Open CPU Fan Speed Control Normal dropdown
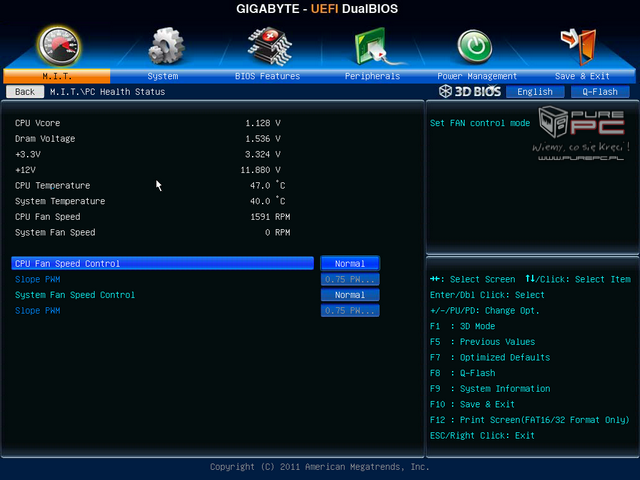This screenshot has height=480, width=640. tap(350, 263)
